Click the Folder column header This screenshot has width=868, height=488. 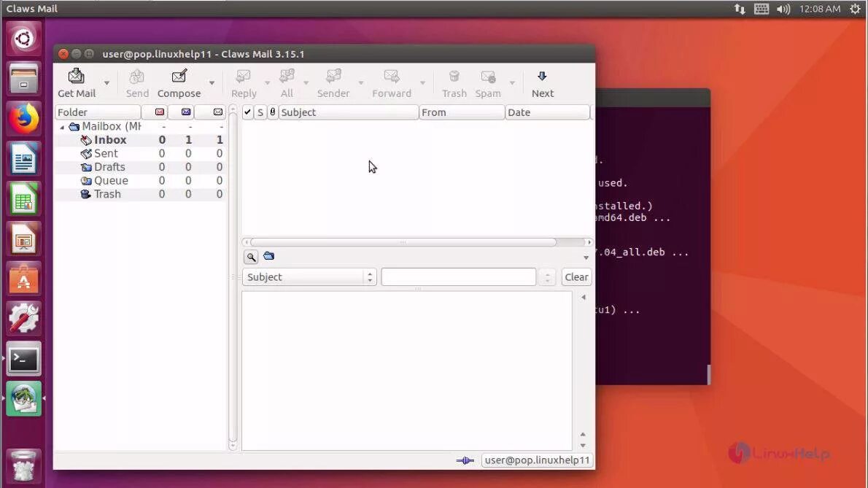98,112
